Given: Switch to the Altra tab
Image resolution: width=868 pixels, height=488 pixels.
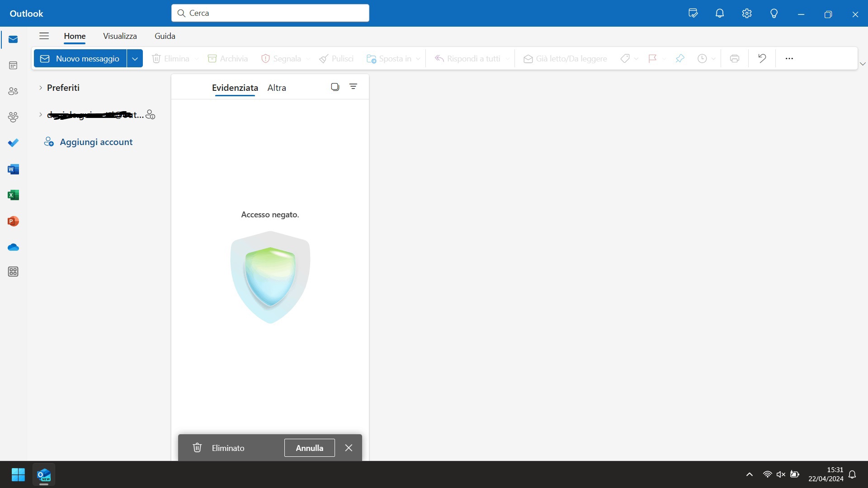Looking at the screenshot, I should coord(277,87).
